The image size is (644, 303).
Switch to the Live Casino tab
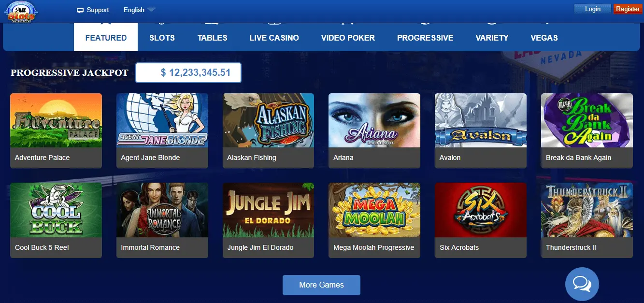(x=274, y=38)
